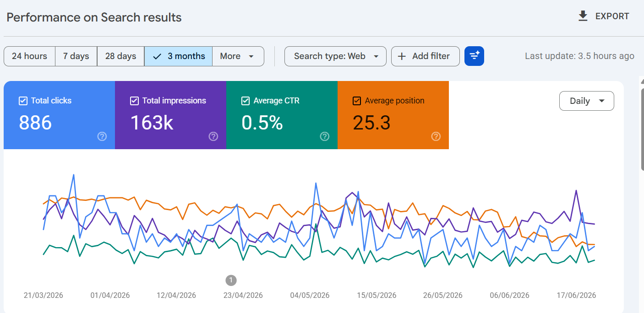Toggle the Average position checkbox
Screen dimensions: 644x313
pyautogui.click(x=357, y=101)
